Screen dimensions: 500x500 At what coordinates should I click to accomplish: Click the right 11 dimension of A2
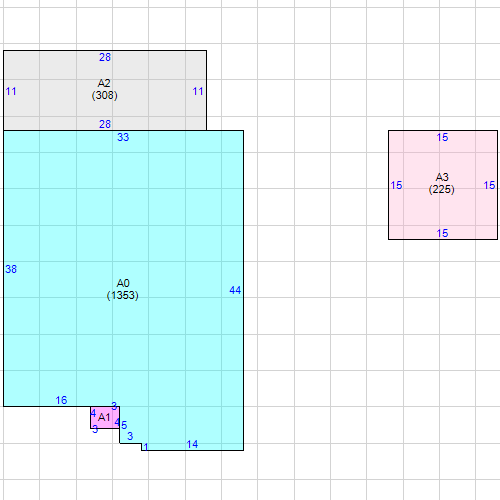point(198,91)
